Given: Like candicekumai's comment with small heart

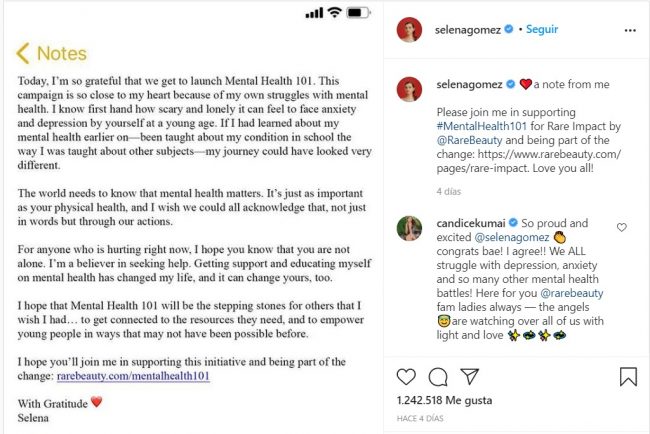Looking at the screenshot, I should 622,227.
